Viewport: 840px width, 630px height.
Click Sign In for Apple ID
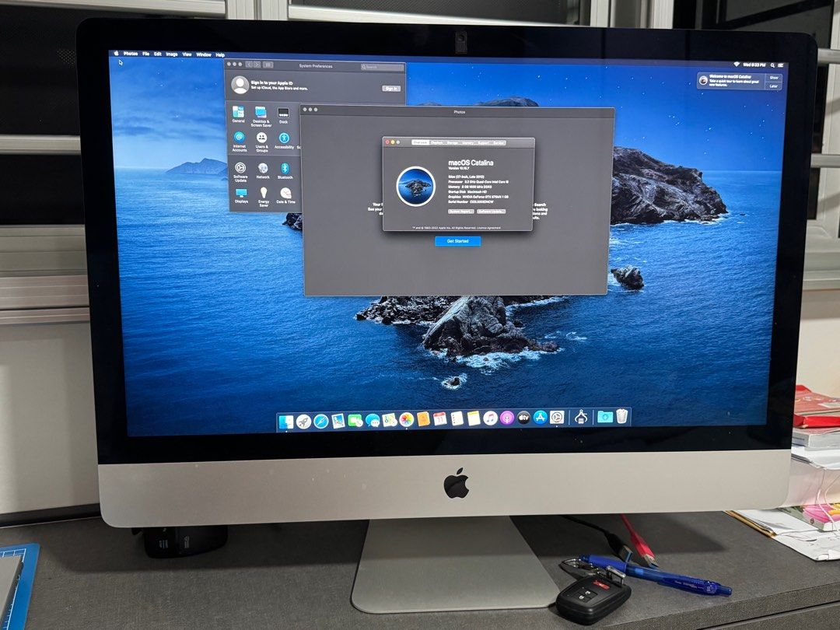(x=390, y=88)
